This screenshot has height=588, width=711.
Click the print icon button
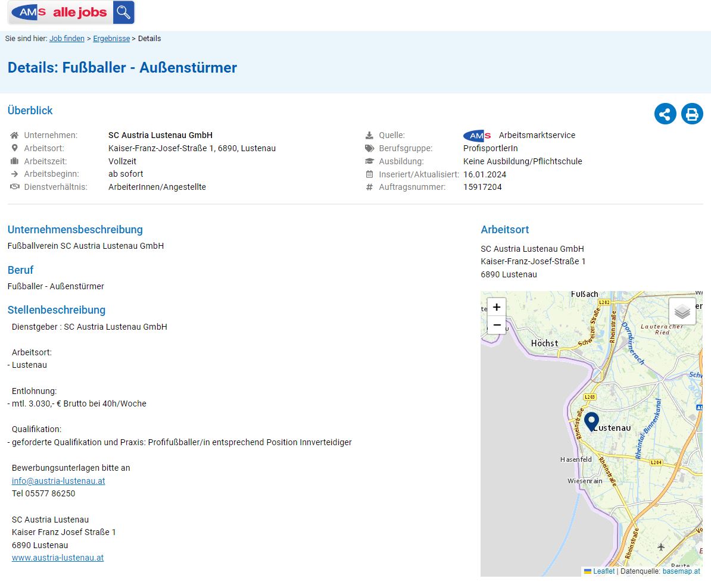click(x=692, y=114)
